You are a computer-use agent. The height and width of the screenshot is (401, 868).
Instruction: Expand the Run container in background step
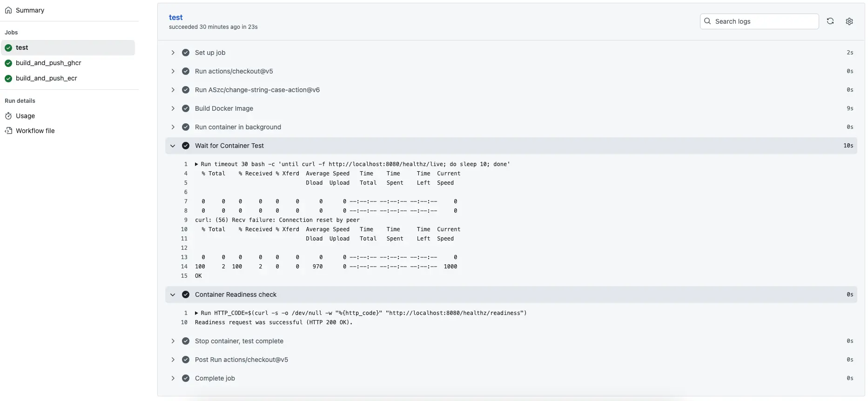coord(173,127)
